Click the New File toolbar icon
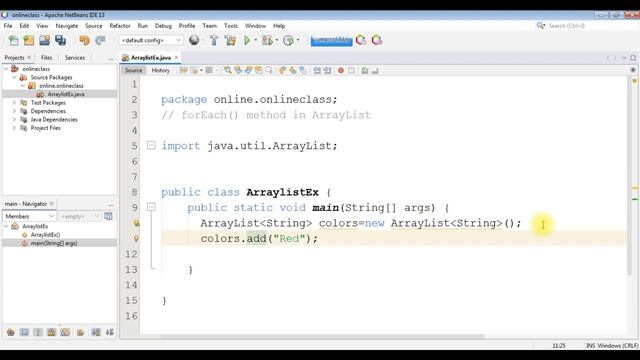Image resolution: width=640 pixels, height=360 pixels. pyautogui.click(x=13, y=40)
